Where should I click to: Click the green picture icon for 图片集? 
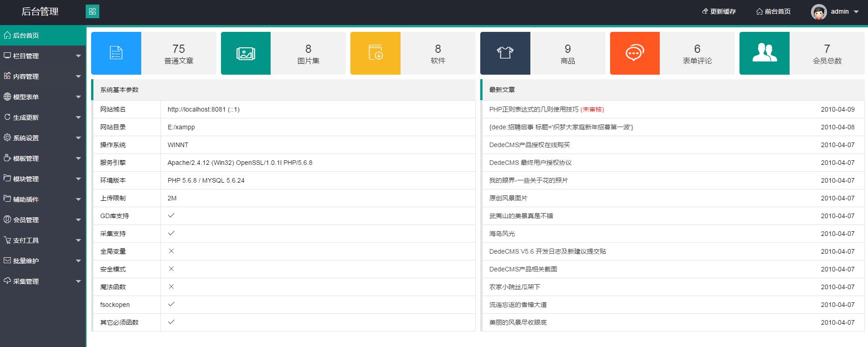click(x=246, y=53)
